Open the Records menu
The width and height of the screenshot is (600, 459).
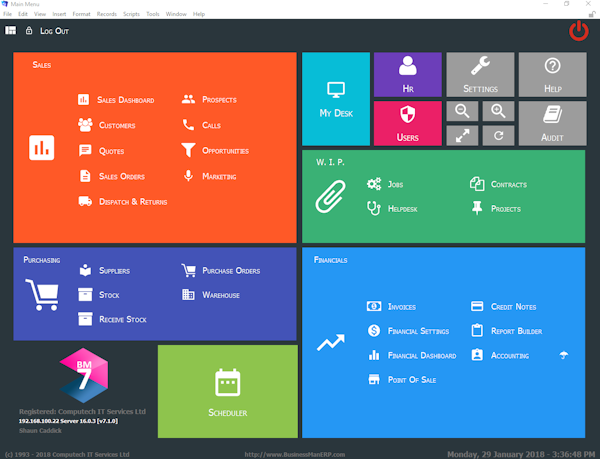click(x=106, y=14)
